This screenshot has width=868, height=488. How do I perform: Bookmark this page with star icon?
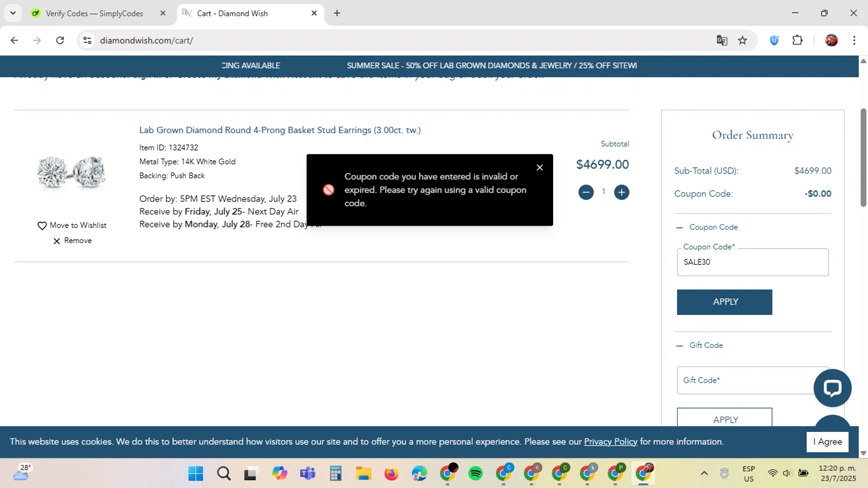(742, 41)
